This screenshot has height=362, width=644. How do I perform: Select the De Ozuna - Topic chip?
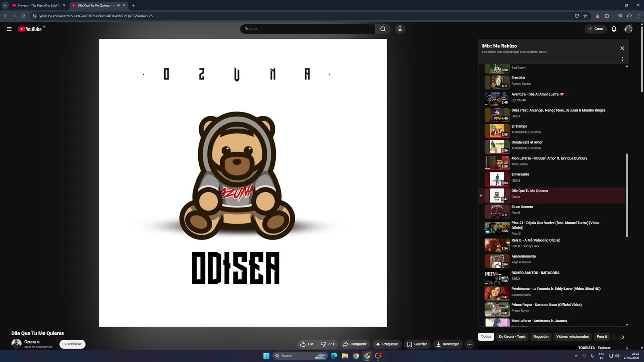click(512, 337)
